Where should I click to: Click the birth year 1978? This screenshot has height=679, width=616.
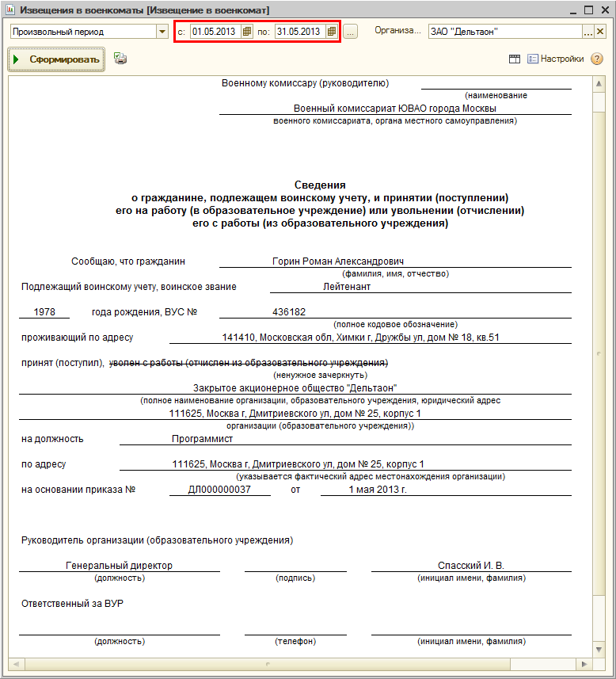pyautogui.click(x=44, y=312)
